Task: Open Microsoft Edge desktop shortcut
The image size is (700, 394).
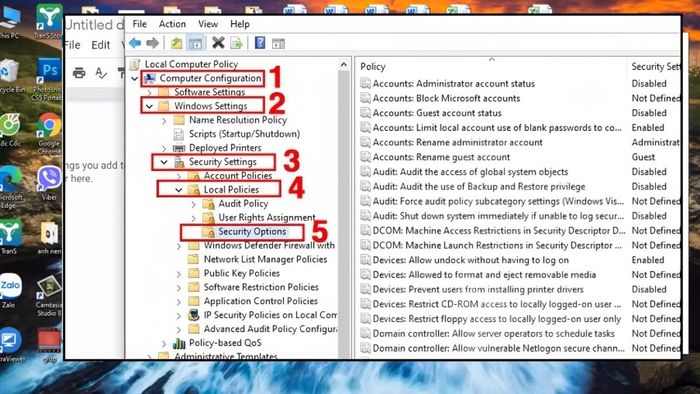Action: (10, 187)
